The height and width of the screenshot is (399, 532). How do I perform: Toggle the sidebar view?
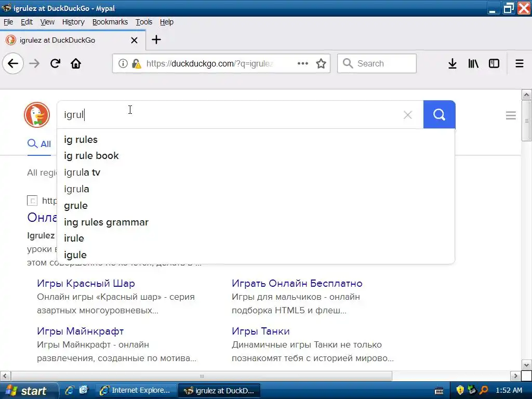pos(494,63)
